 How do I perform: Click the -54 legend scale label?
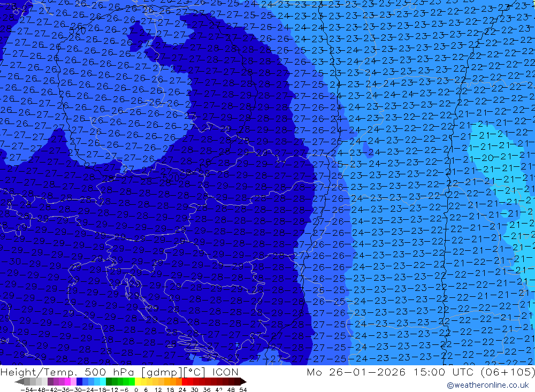coord(27,390)
